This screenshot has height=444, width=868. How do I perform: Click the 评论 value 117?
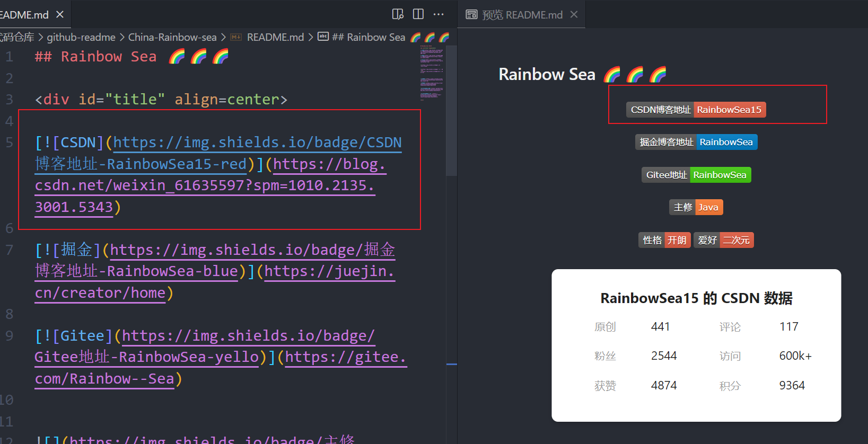(x=788, y=326)
